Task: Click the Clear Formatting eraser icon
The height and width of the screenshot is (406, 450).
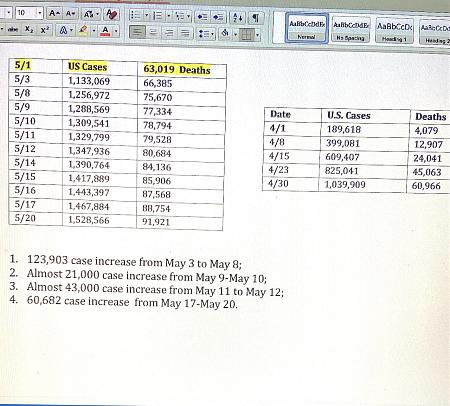Action: 111,15
